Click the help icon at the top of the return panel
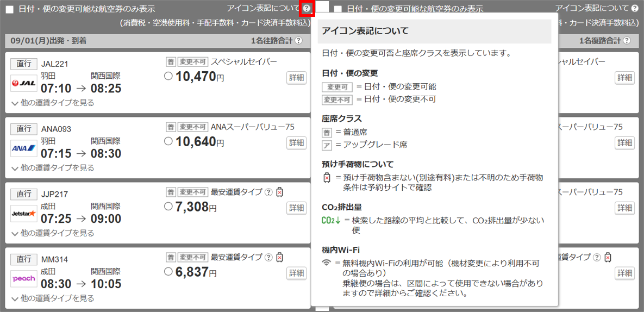Screen dimensions: 644x312 point(635,8)
